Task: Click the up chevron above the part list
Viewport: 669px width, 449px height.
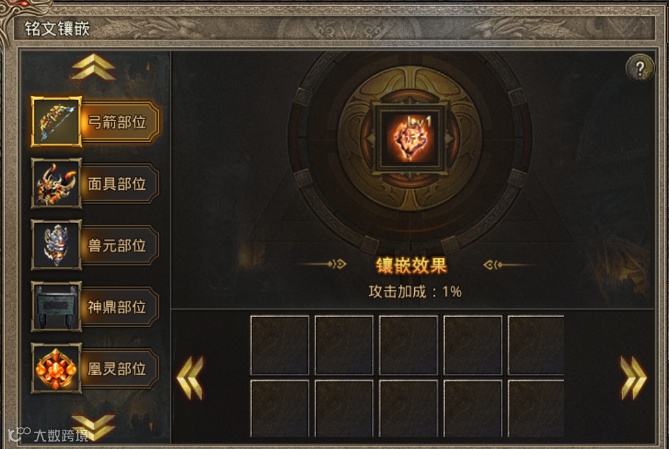Action: [x=93, y=67]
